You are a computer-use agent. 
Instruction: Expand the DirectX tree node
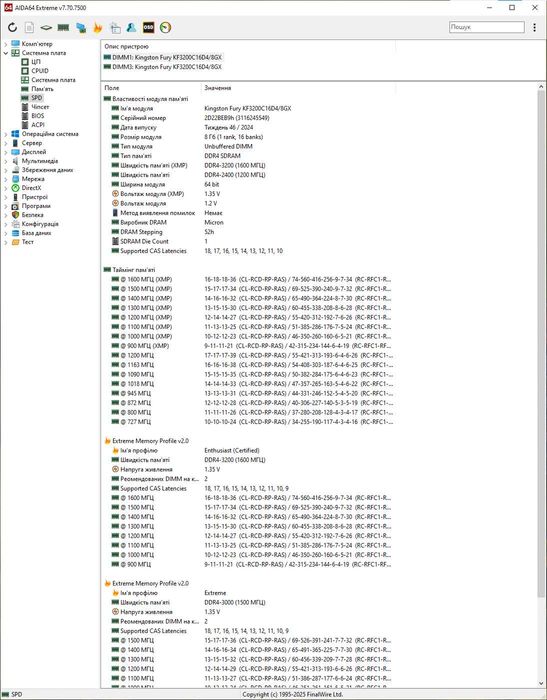pos(6,188)
